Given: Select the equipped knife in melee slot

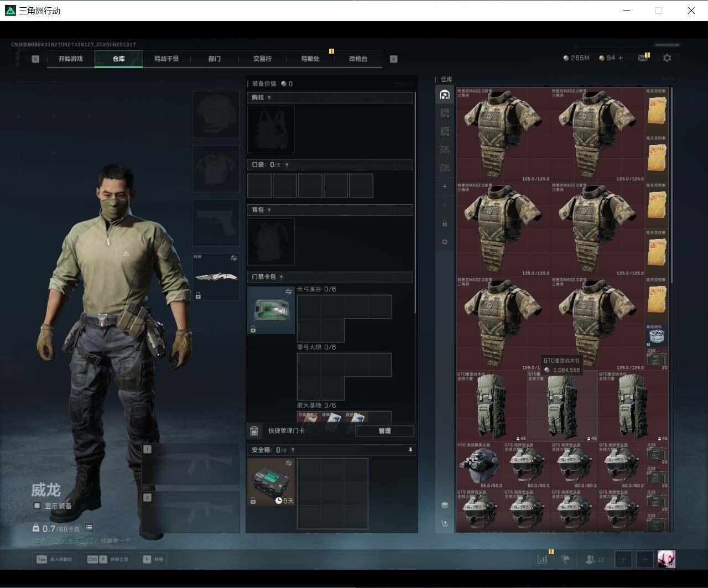Looking at the screenshot, I should pyautogui.click(x=216, y=277).
